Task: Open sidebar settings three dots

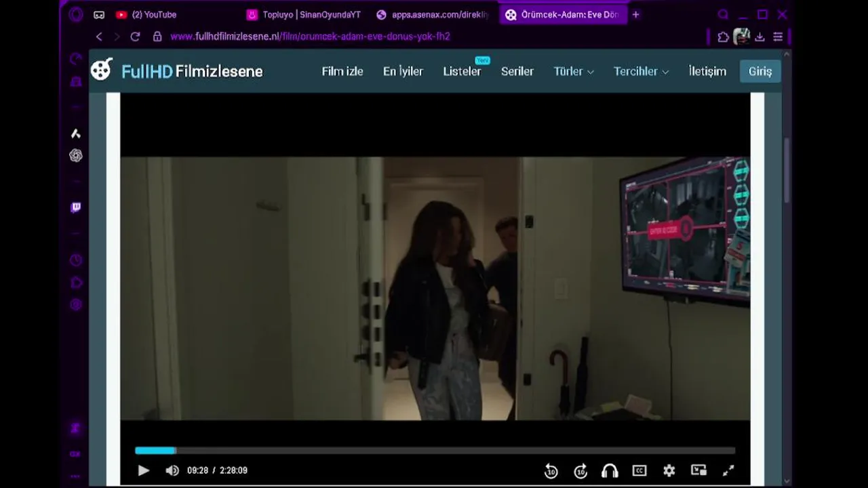Action: coord(76,476)
